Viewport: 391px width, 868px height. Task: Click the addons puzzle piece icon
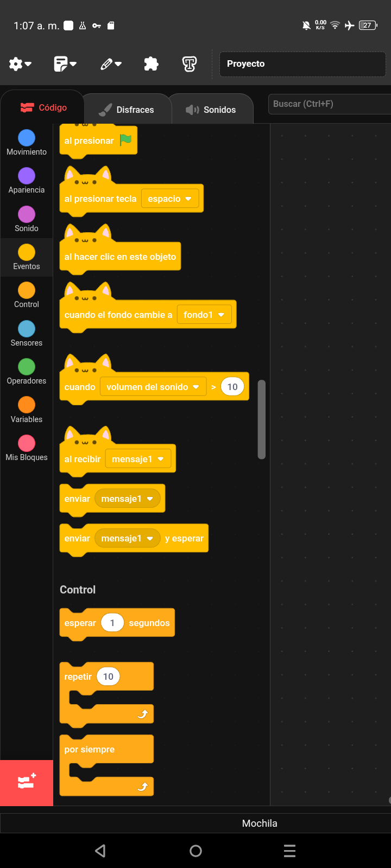coord(151,64)
